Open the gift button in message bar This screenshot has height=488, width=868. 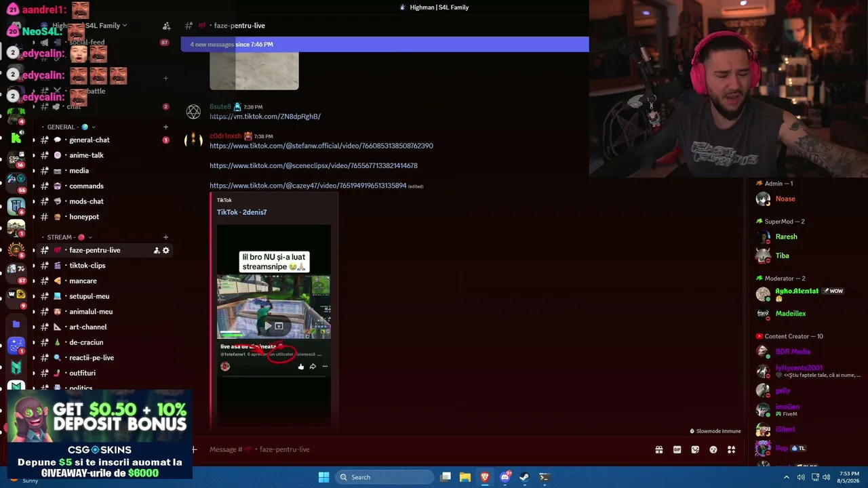pyautogui.click(x=658, y=449)
